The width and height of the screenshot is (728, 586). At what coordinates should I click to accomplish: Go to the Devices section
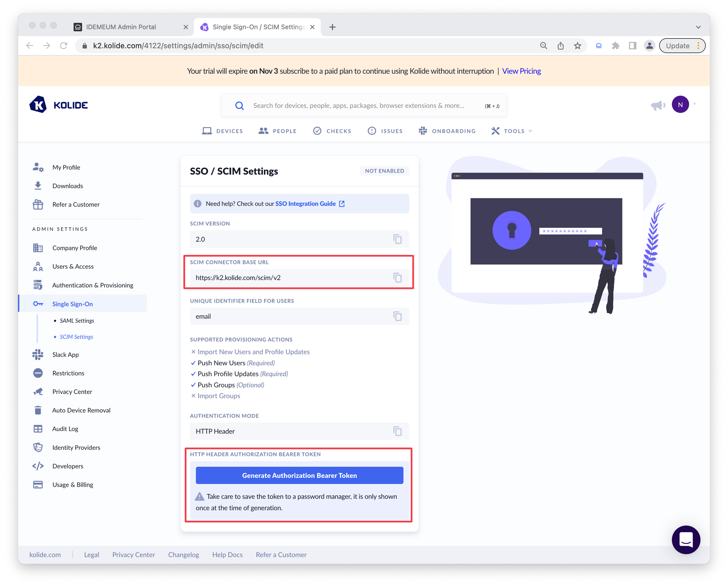coord(222,131)
